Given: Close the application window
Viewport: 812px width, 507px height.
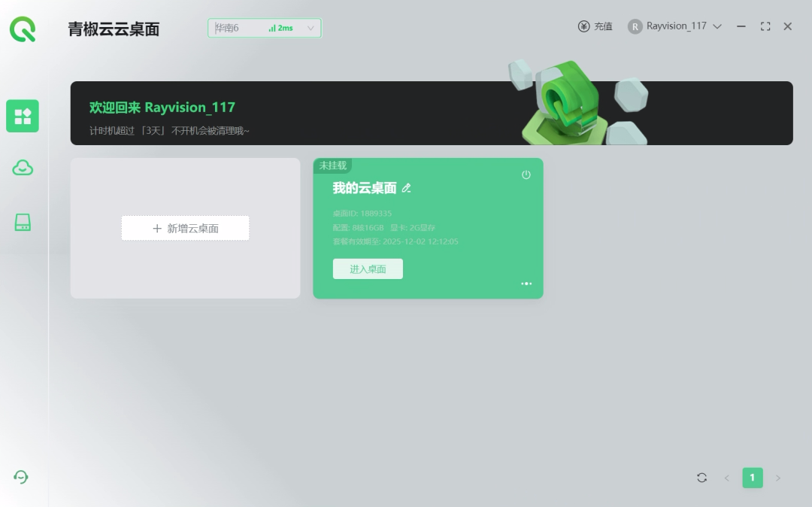Looking at the screenshot, I should pyautogui.click(x=788, y=26).
